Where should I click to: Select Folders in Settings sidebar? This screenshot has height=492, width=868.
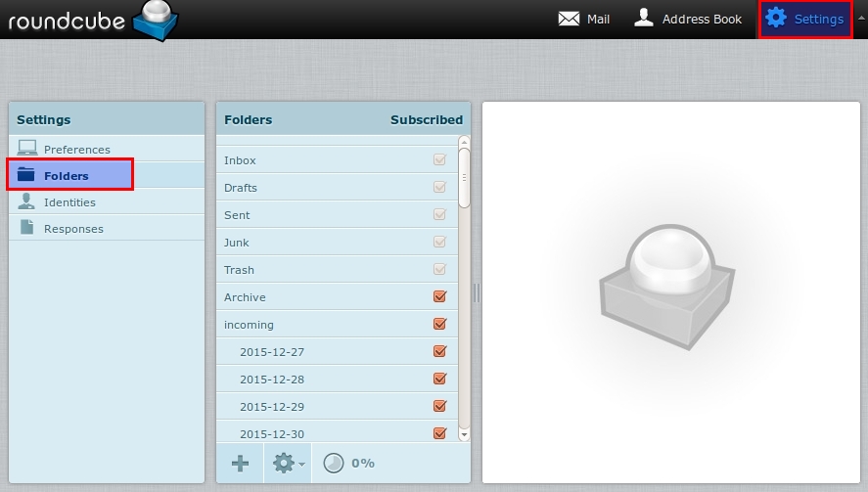pyautogui.click(x=67, y=176)
